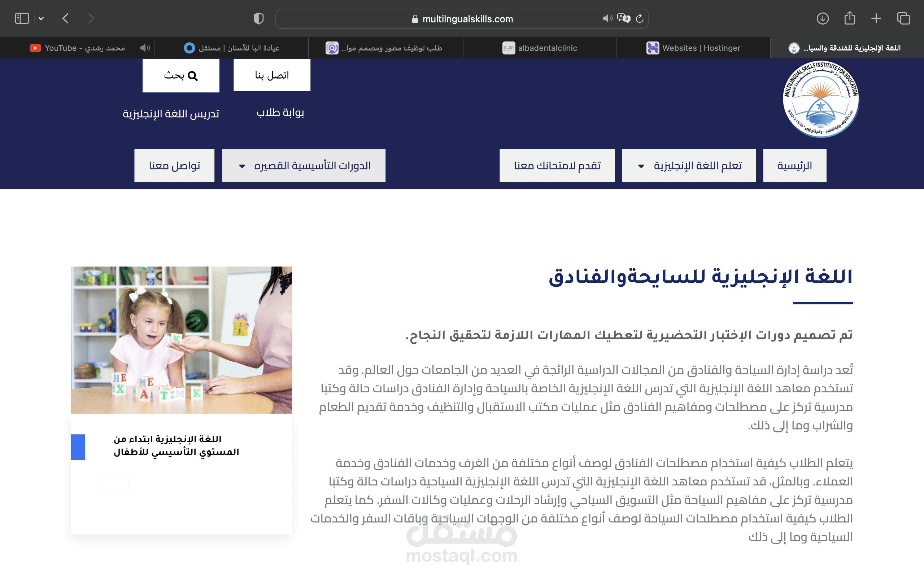
Task: Mute the YouTube tab speaker icon
Action: click(x=145, y=48)
